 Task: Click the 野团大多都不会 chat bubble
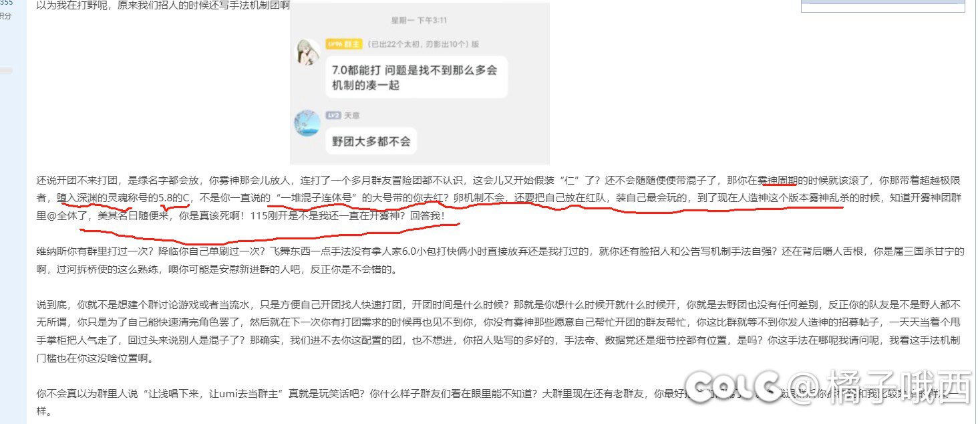pos(371,142)
